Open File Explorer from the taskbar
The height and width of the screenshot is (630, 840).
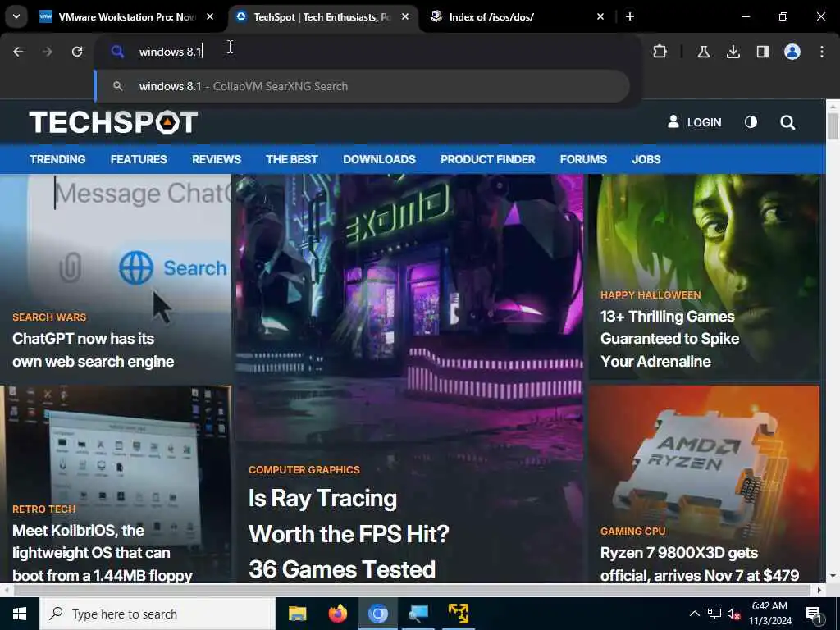tap(297, 614)
